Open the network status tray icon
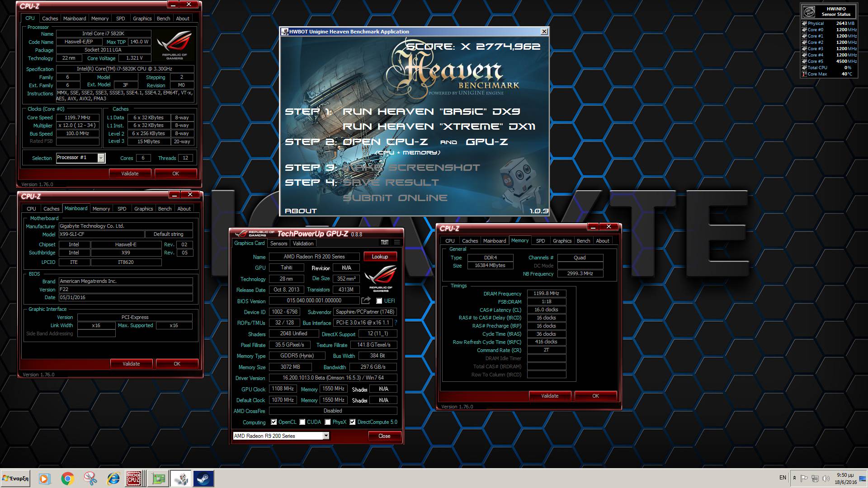The image size is (868, 488). pos(815,478)
